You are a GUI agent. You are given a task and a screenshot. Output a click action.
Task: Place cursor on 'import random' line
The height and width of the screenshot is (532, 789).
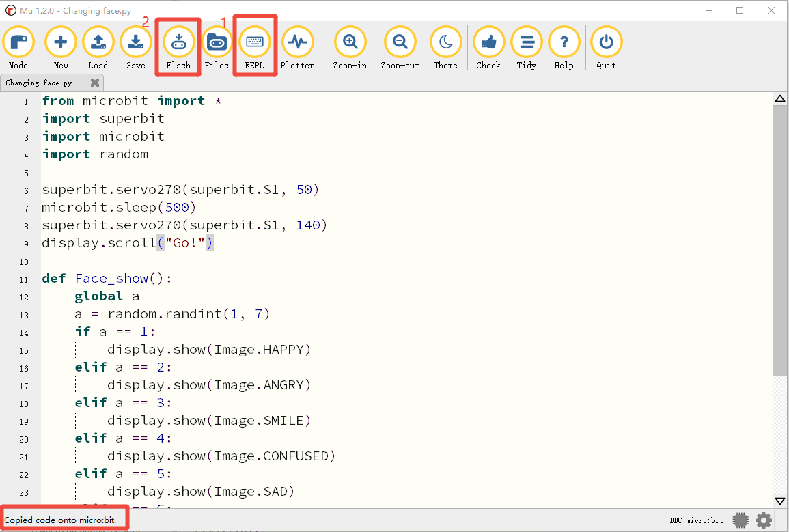click(x=95, y=154)
